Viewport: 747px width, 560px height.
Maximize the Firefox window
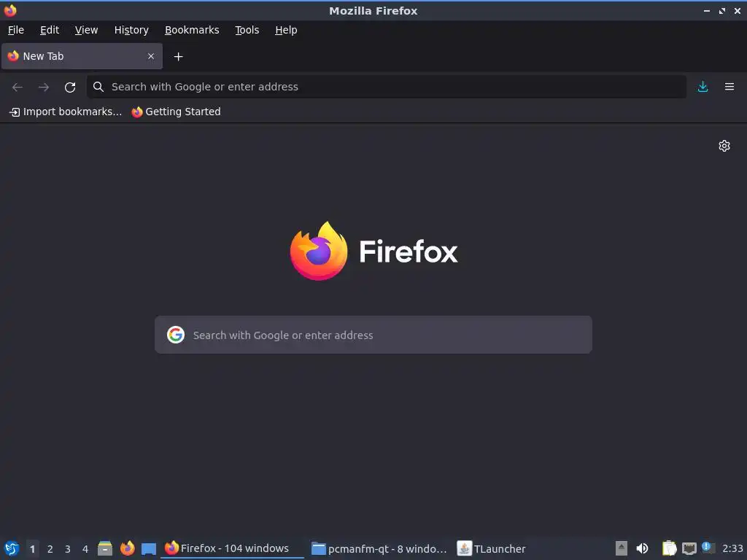(x=722, y=10)
